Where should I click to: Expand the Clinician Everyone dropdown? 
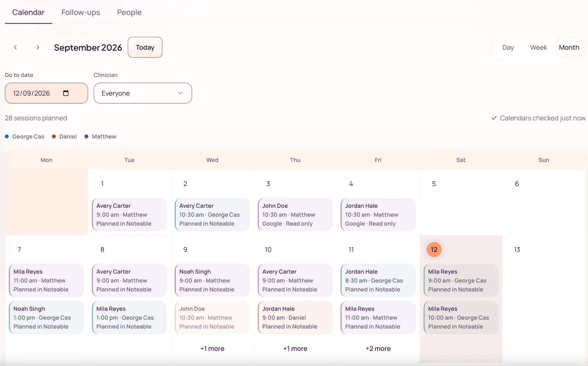coord(143,93)
